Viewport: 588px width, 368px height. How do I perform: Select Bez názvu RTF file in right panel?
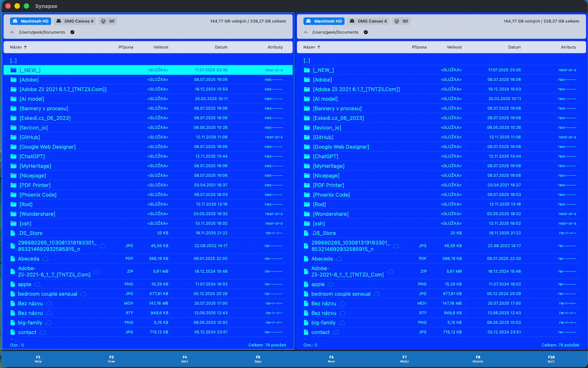(x=442, y=313)
